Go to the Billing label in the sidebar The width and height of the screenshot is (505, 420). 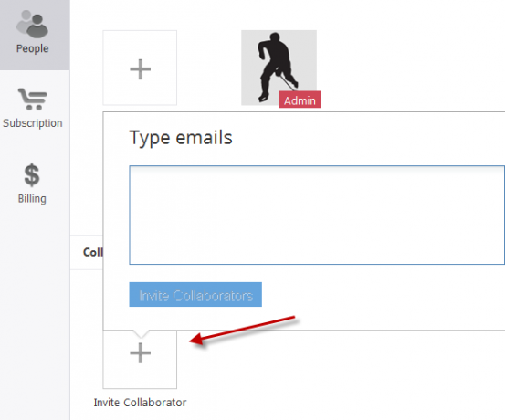tap(32, 199)
